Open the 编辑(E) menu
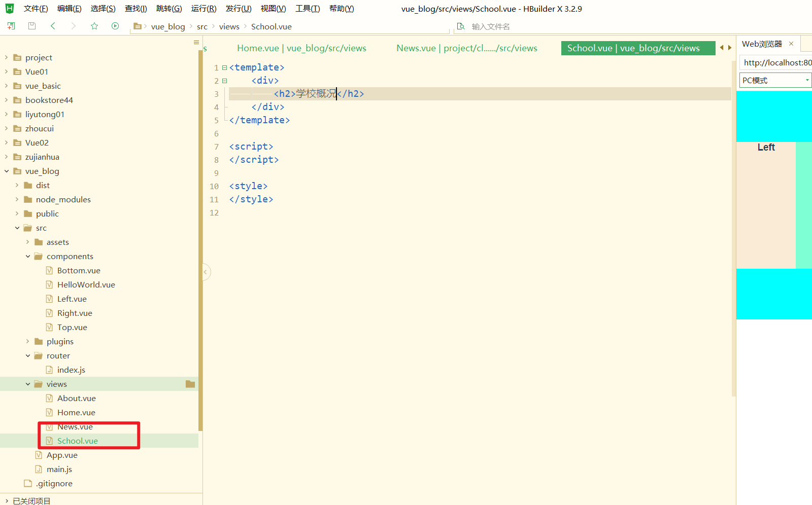This screenshot has height=505, width=812. 70,9
